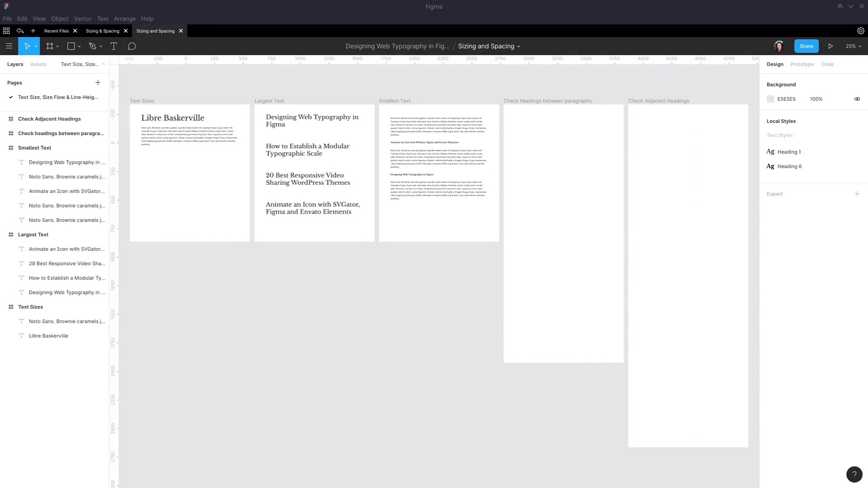
Task: Add a new page with plus icon
Action: pyautogui.click(x=98, y=83)
